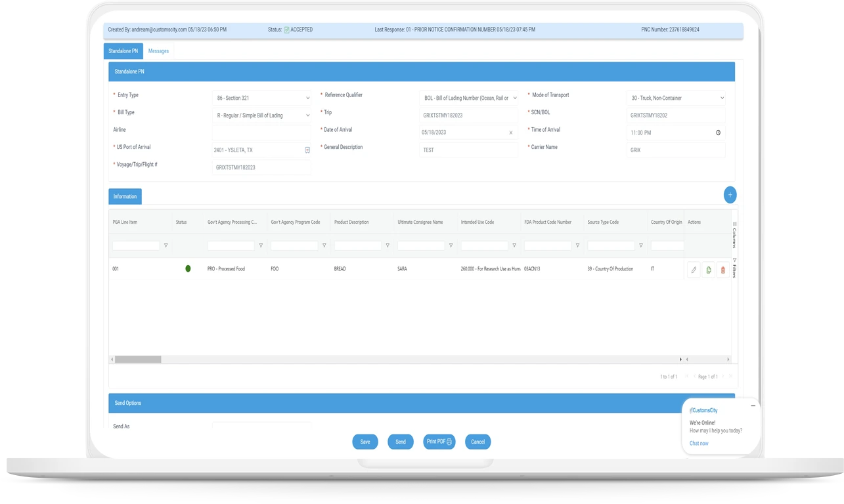Click the funnel icon on Product Description column filter
This screenshot has height=504, width=844.
coord(388,244)
